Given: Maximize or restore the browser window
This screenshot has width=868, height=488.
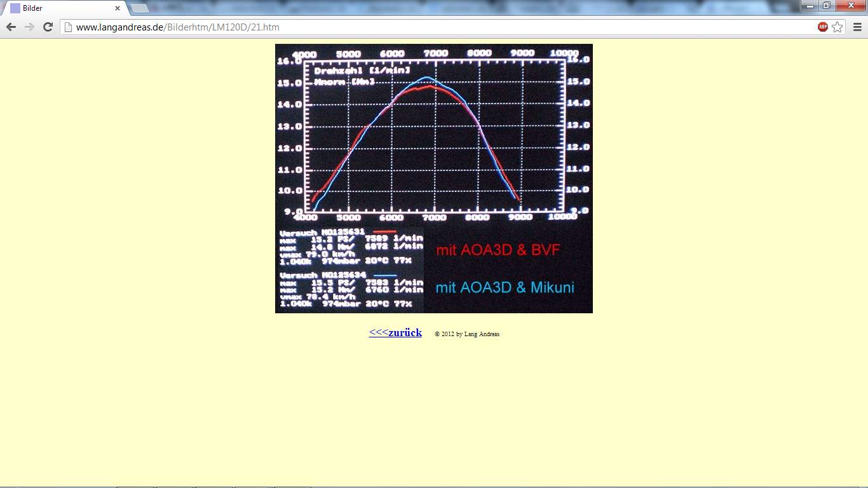Looking at the screenshot, I should coord(827,6).
